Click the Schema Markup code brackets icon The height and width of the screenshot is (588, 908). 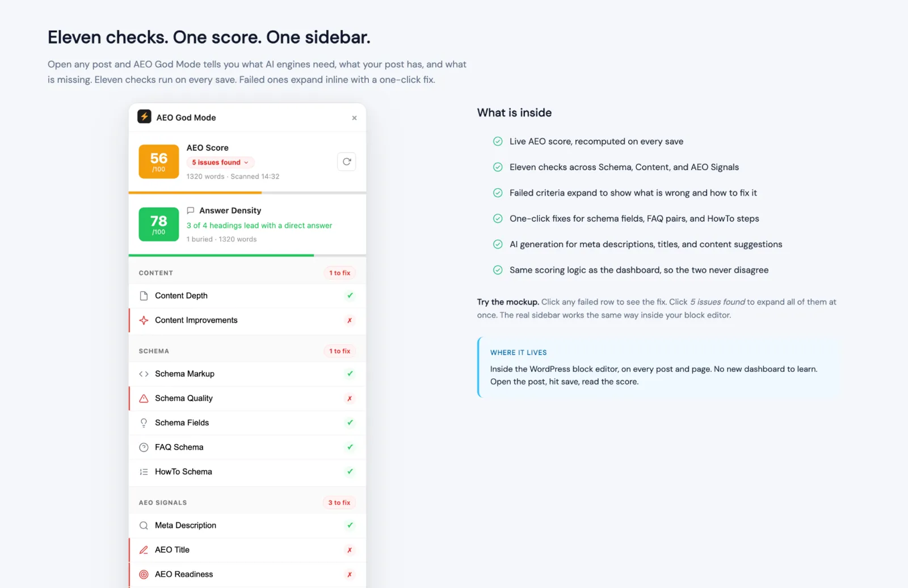[x=144, y=374]
